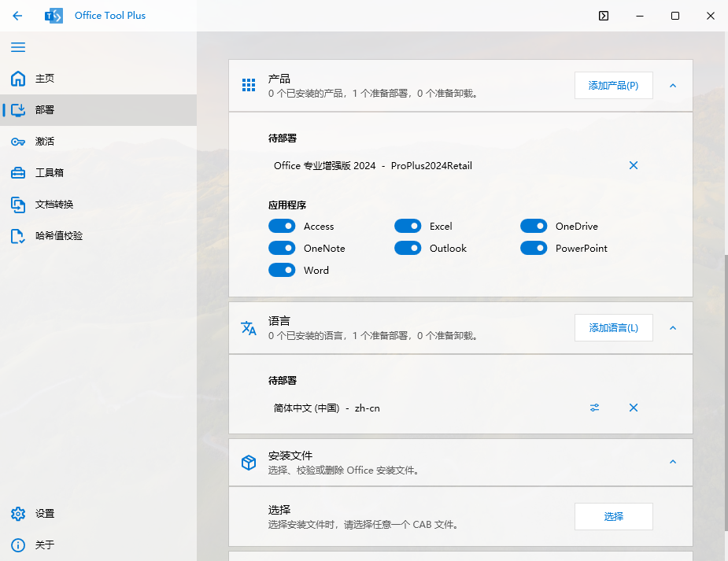The image size is (728, 561).
Task: Toggle the OneNote application switch
Action: (x=282, y=248)
